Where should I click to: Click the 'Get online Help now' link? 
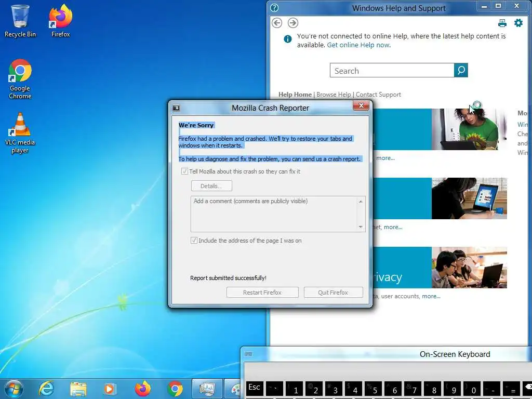point(358,45)
